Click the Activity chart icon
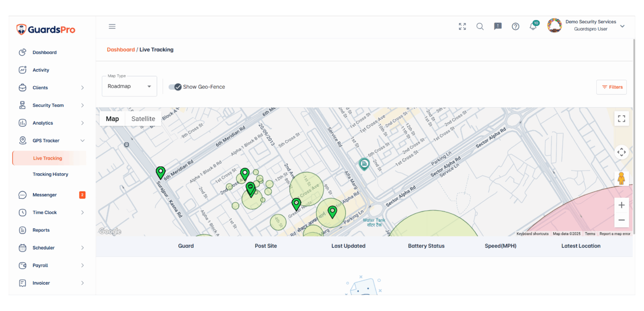 tap(23, 70)
